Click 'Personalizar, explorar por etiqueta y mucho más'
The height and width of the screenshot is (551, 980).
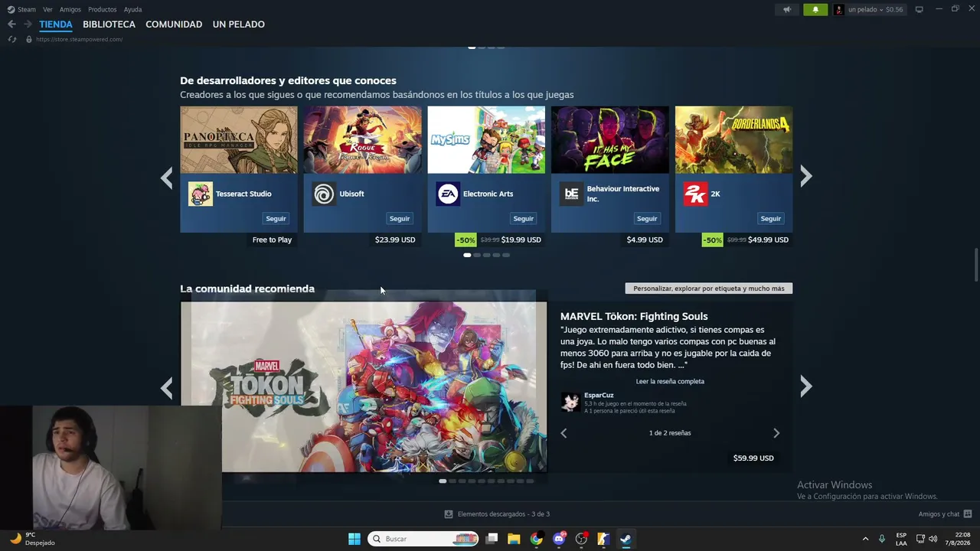point(709,289)
